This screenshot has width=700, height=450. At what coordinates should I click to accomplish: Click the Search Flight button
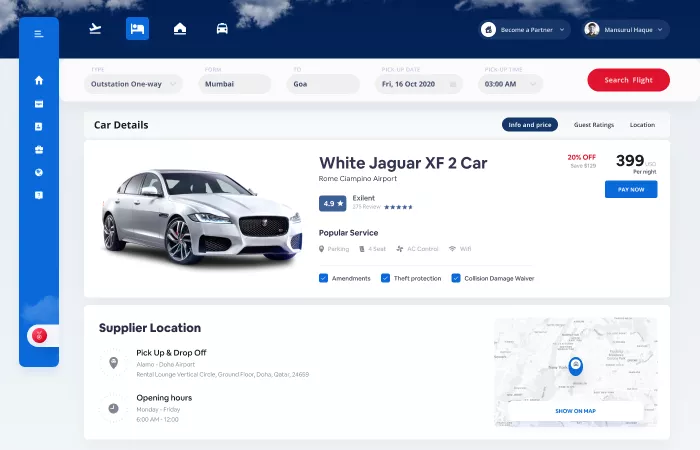click(629, 80)
